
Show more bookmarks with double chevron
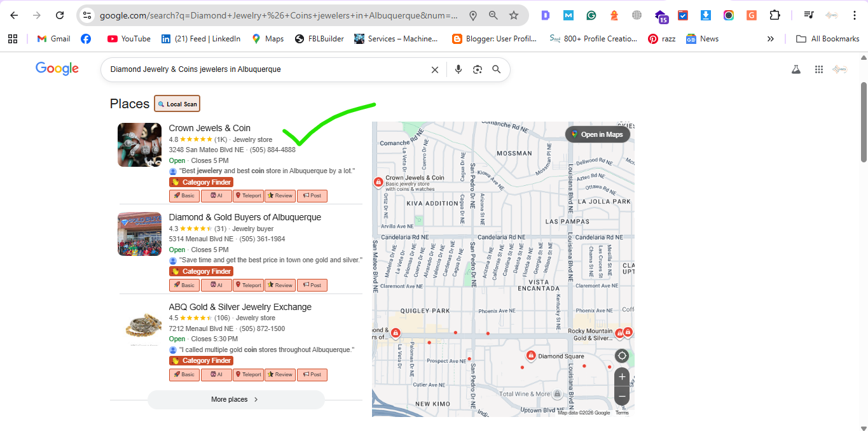tap(771, 39)
